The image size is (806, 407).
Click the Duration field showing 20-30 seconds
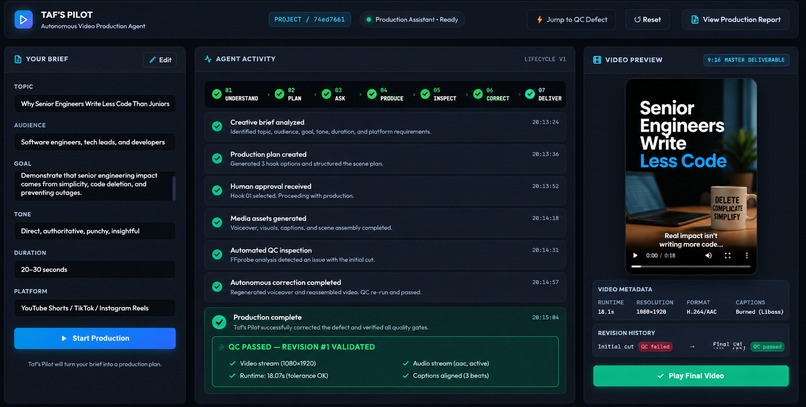(x=95, y=269)
